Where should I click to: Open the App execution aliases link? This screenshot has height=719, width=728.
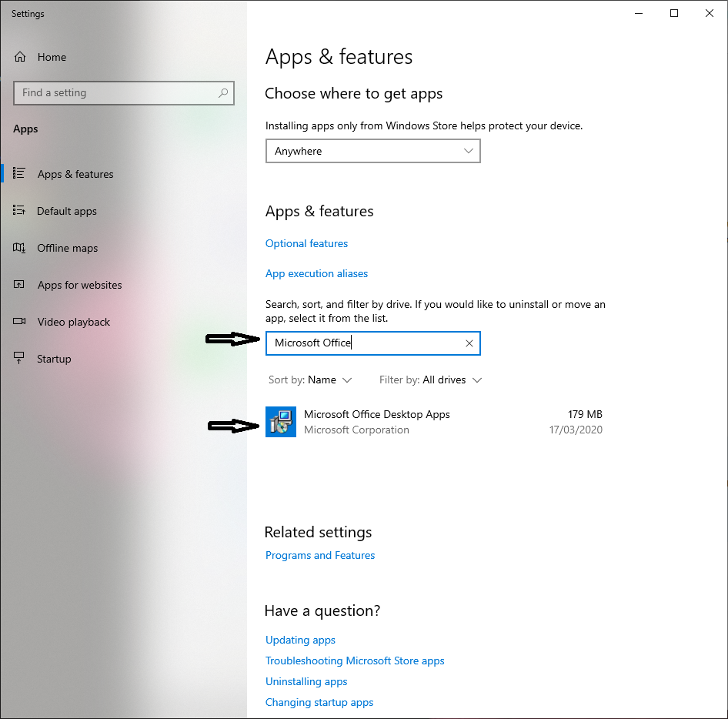tap(316, 273)
